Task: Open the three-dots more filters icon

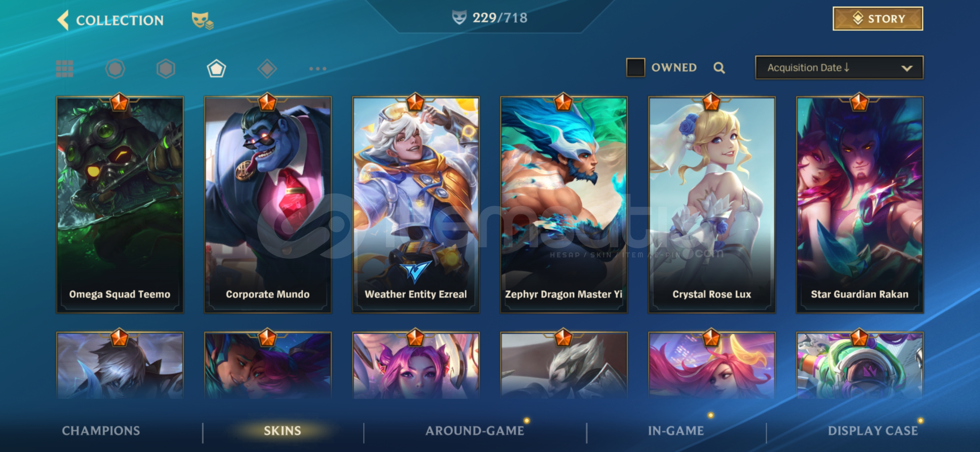Action: [317, 69]
